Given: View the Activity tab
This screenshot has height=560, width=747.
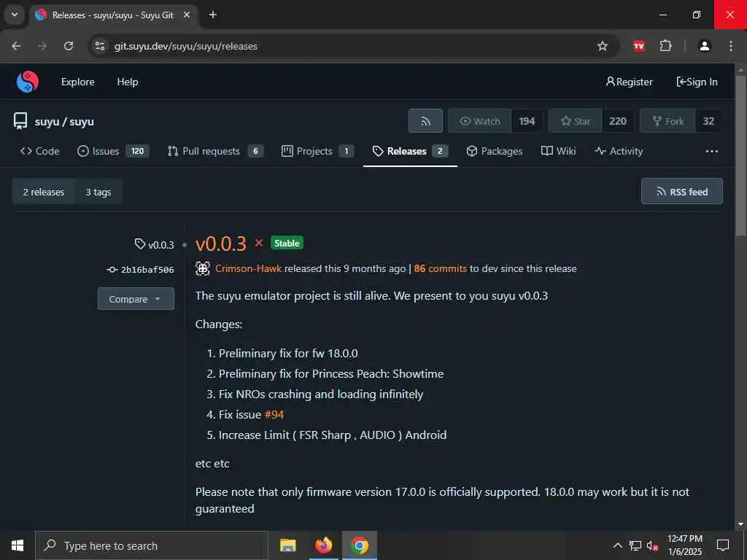Looking at the screenshot, I should [619, 151].
